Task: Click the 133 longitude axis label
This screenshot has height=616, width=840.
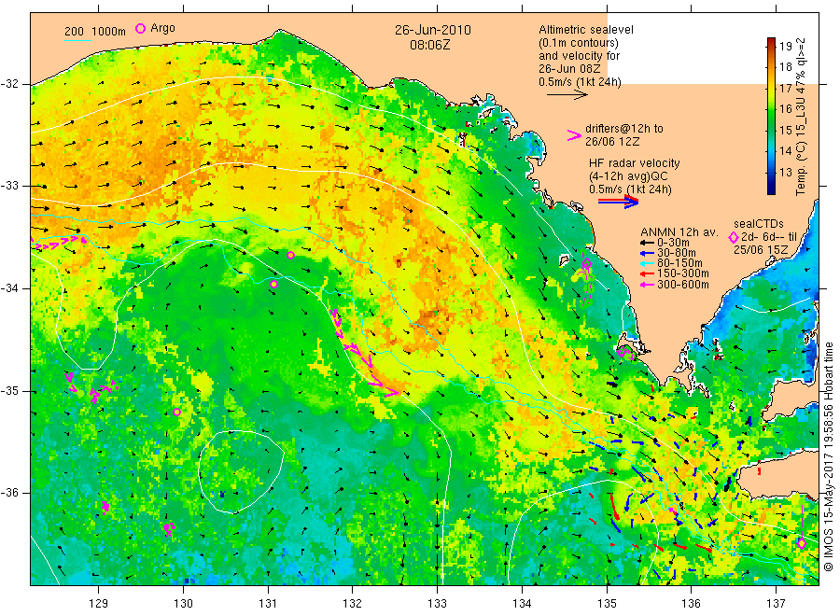Action: [x=437, y=604]
